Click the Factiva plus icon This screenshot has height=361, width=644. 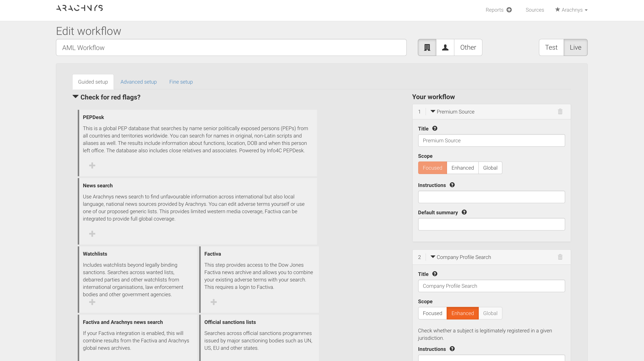click(213, 302)
